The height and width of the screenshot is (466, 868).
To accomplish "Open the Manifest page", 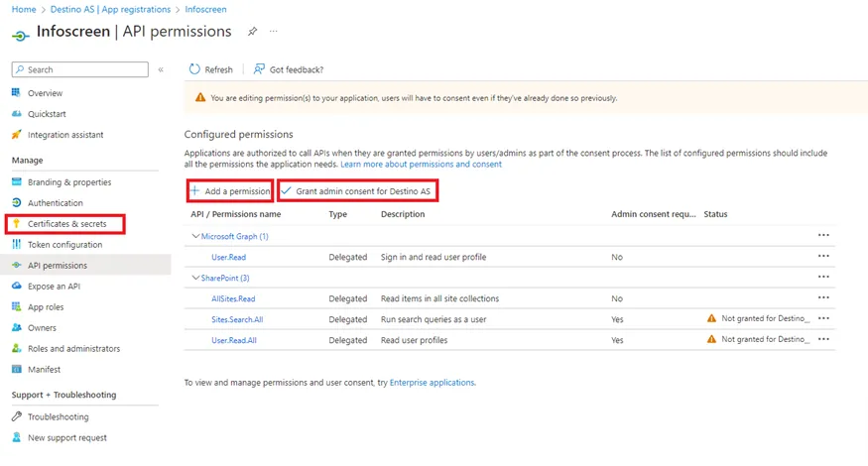I will (x=45, y=370).
